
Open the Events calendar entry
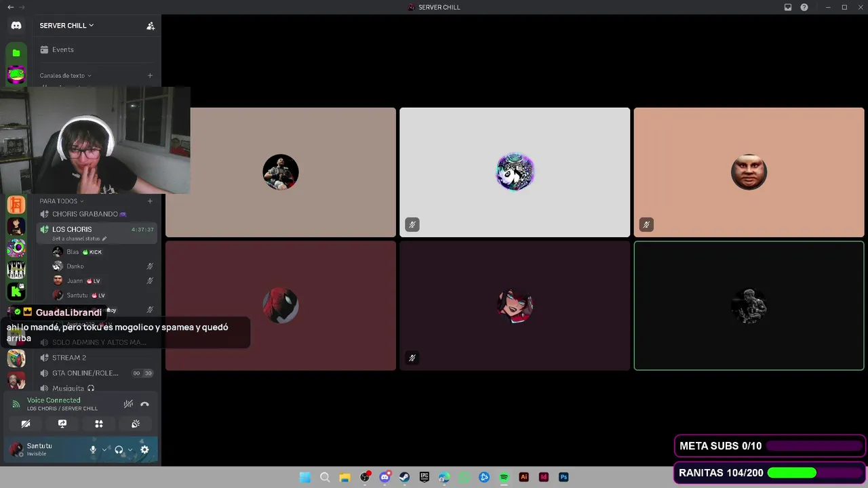tap(95, 49)
